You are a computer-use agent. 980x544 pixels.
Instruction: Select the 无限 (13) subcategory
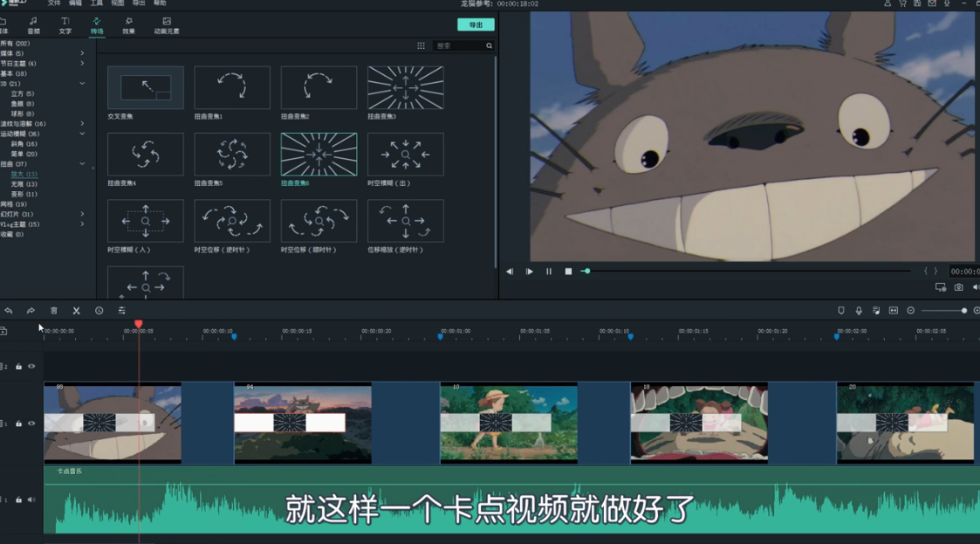(x=24, y=184)
